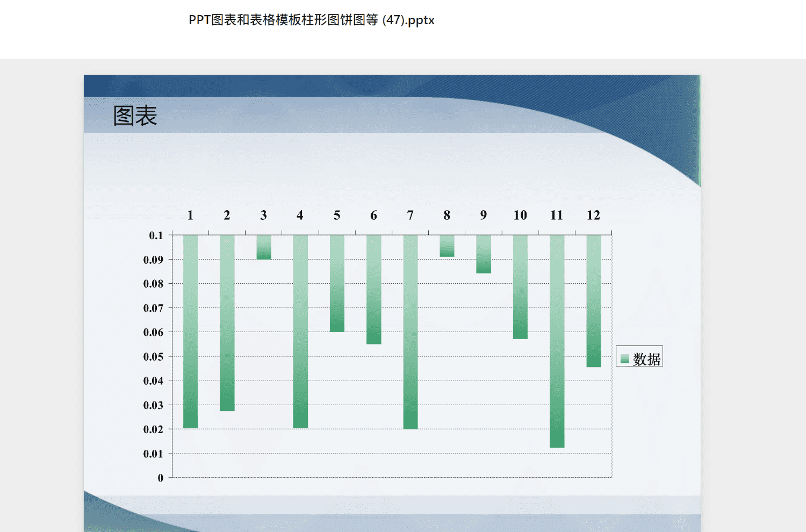Select the bar under category 1
Viewport: 806px width, 532px height.
click(x=190, y=332)
